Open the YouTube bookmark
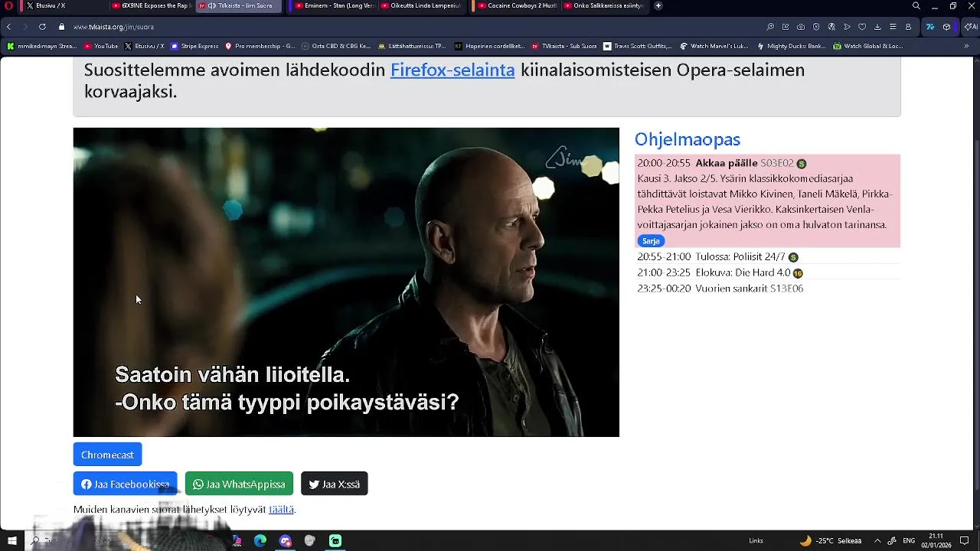 [x=100, y=46]
